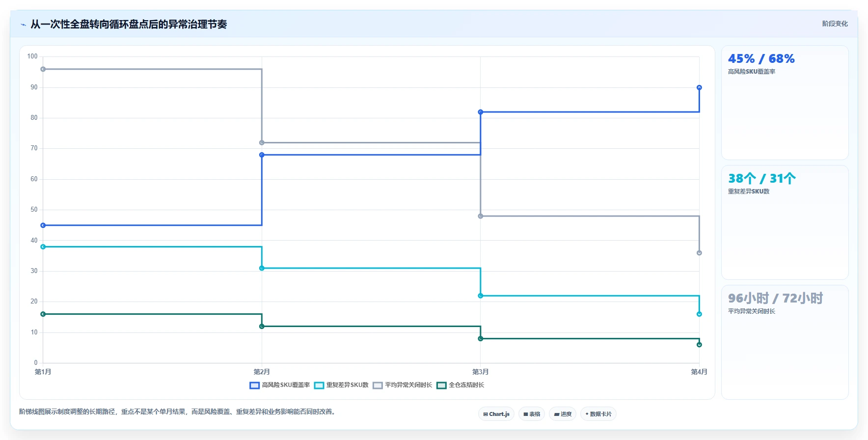The image size is (868, 440).
Task: Click blue data point at 第4月 (90)
Action: (699, 87)
